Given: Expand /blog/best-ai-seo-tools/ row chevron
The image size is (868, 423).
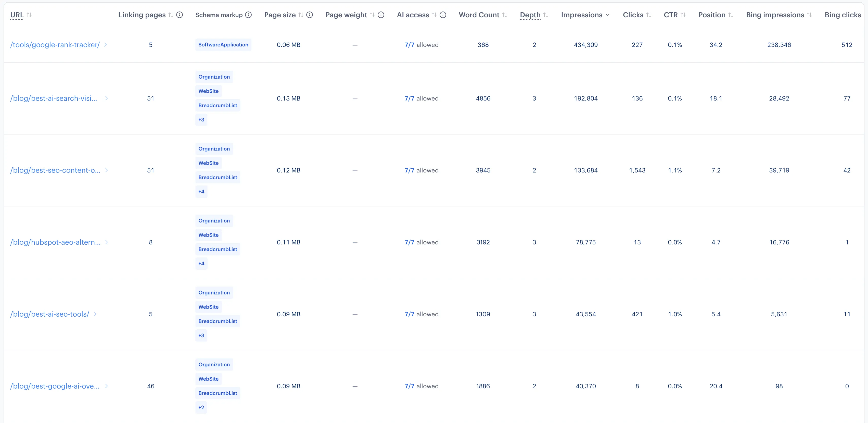Looking at the screenshot, I should [95, 314].
